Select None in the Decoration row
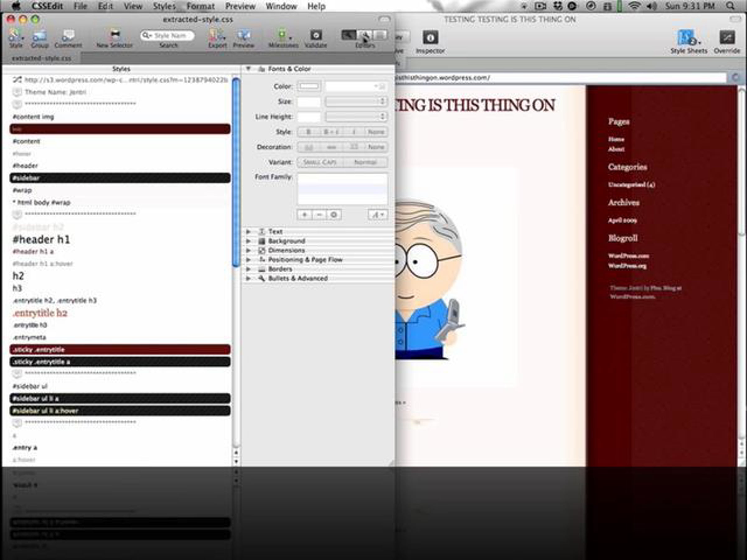This screenshot has width=747, height=560. (376, 147)
